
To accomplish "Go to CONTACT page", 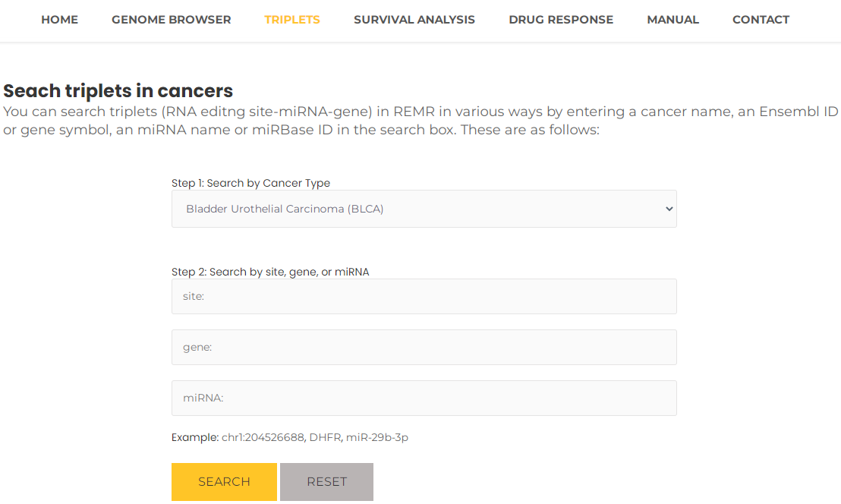I will (x=761, y=20).
